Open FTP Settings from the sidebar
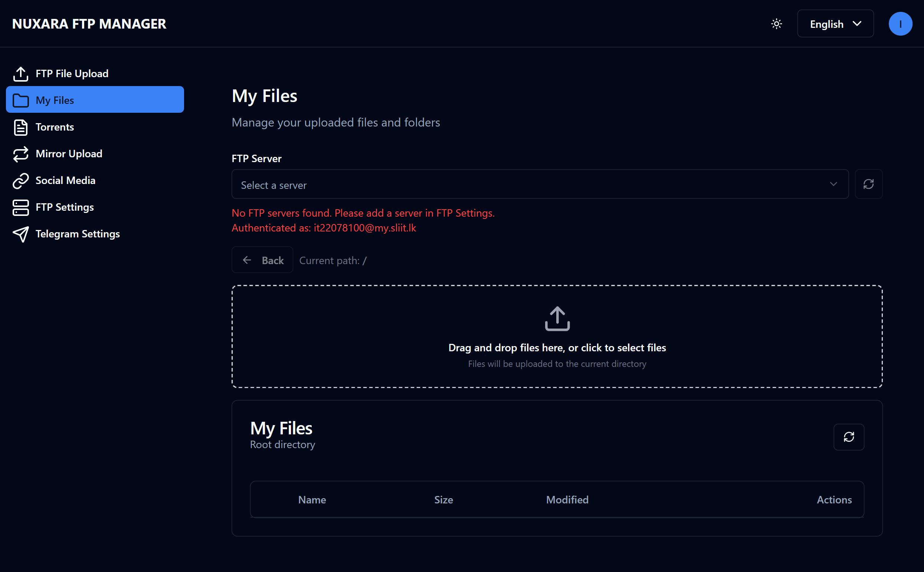This screenshot has height=572, width=924. [x=65, y=207]
